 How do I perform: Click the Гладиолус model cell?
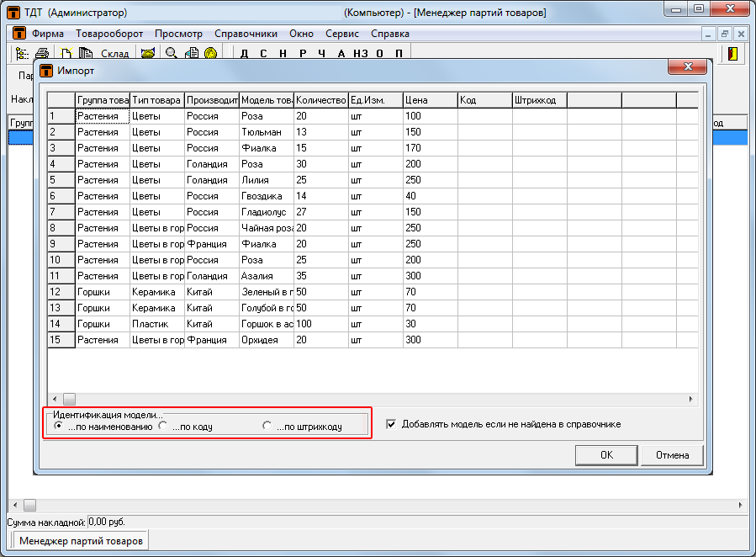(267, 212)
